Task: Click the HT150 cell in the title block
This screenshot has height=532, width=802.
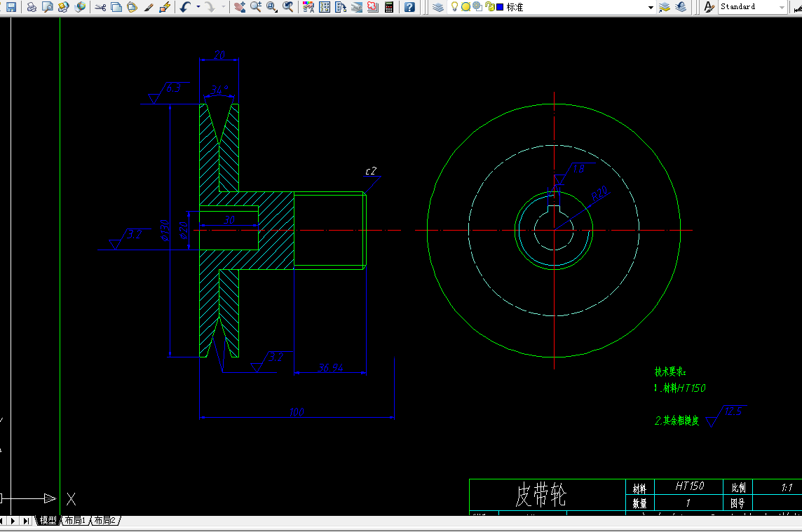Action: pyautogui.click(x=689, y=486)
